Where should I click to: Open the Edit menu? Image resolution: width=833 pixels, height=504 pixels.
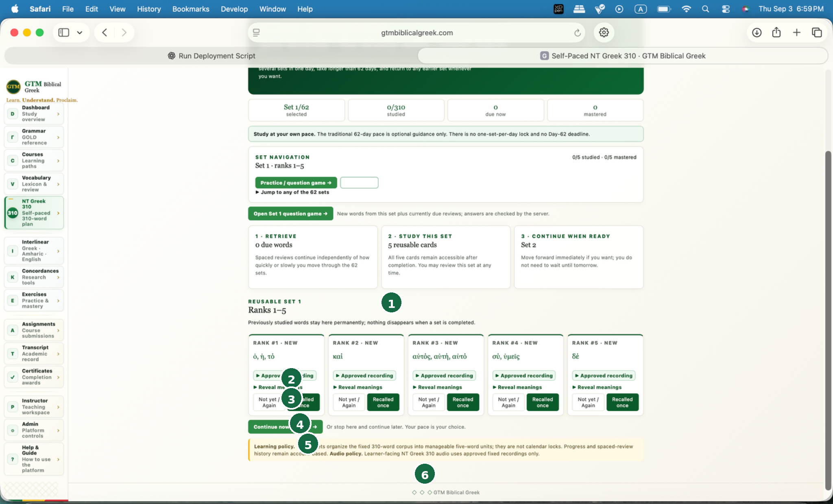pos(92,9)
